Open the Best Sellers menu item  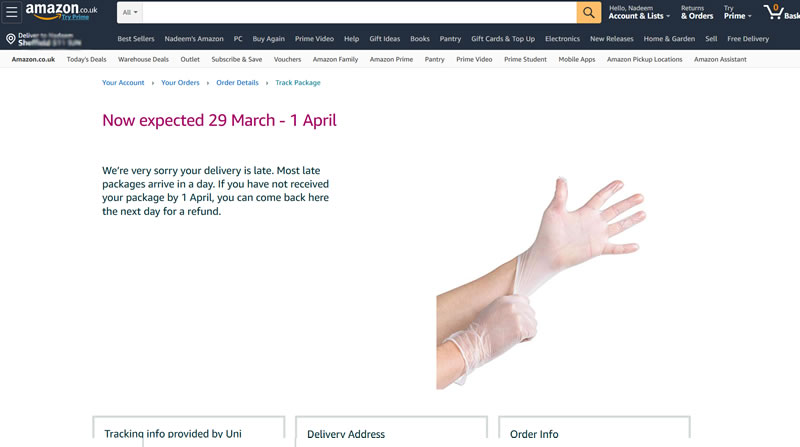[x=136, y=39]
